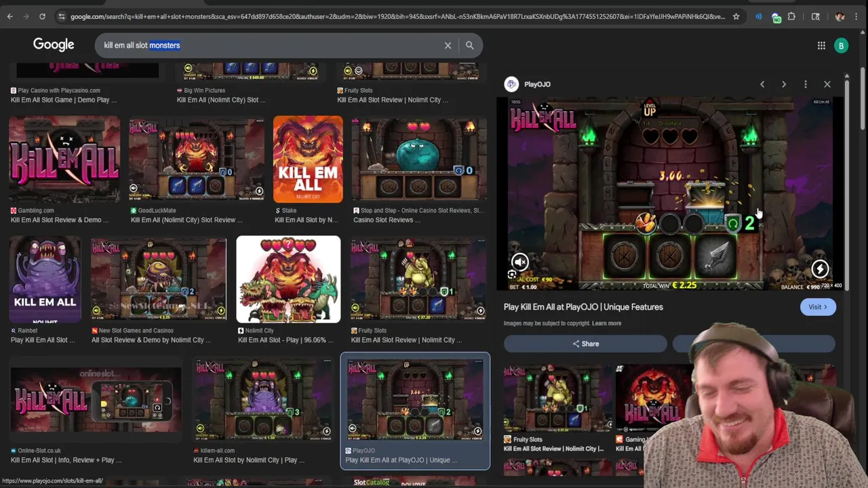The height and width of the screenshot is (488, 868).
Task: Click All Slot Review & Demo by Nolimit City caption
Action: pos(151,340)
